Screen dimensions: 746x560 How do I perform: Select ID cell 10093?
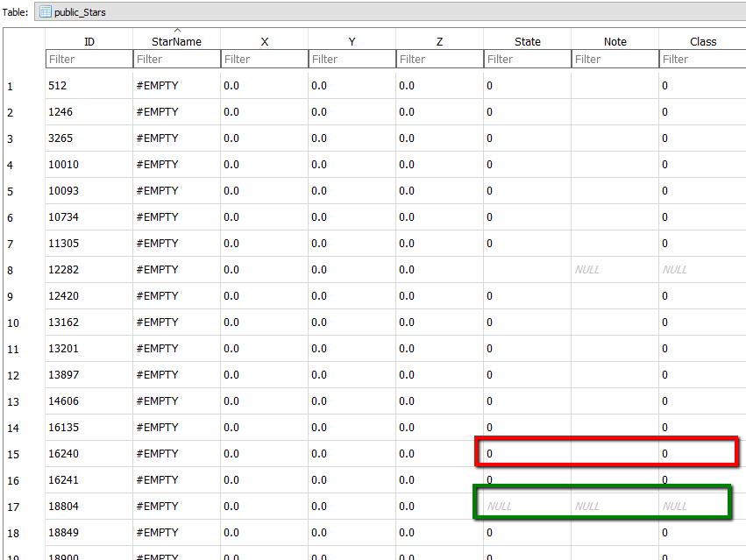click(89, 191)
